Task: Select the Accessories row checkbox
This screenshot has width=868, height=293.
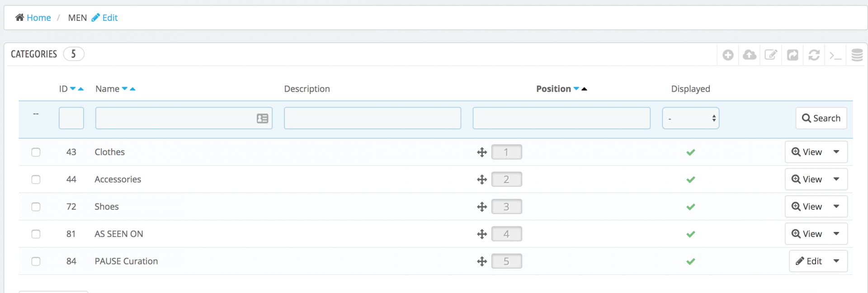Action: click(x=36, y=180)
